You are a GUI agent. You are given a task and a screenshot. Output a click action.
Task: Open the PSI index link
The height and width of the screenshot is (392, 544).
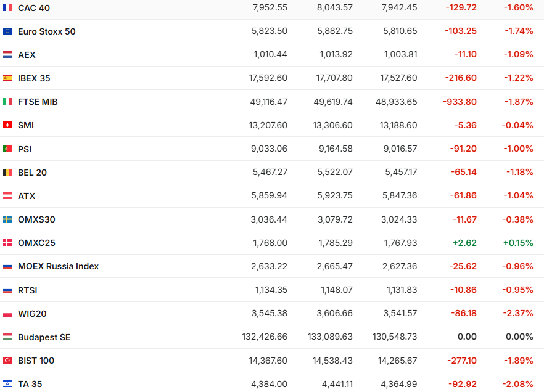(25, 149)
